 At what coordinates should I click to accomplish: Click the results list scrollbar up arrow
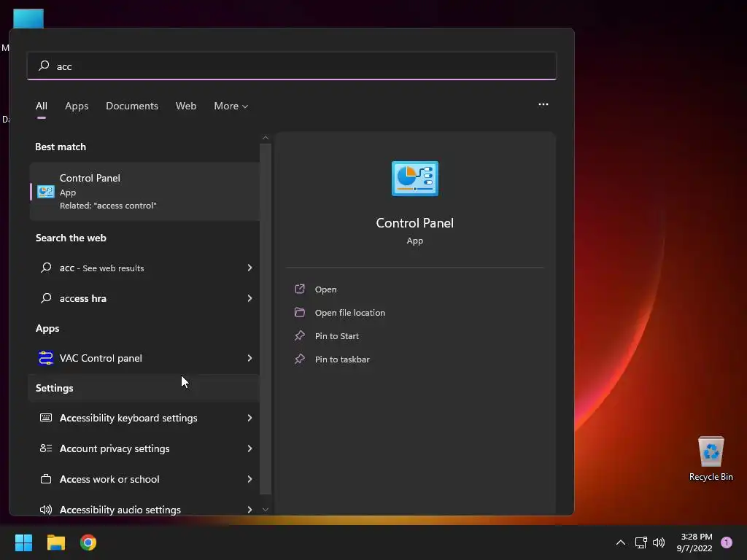pyautogui.click(x=266, y=138)
